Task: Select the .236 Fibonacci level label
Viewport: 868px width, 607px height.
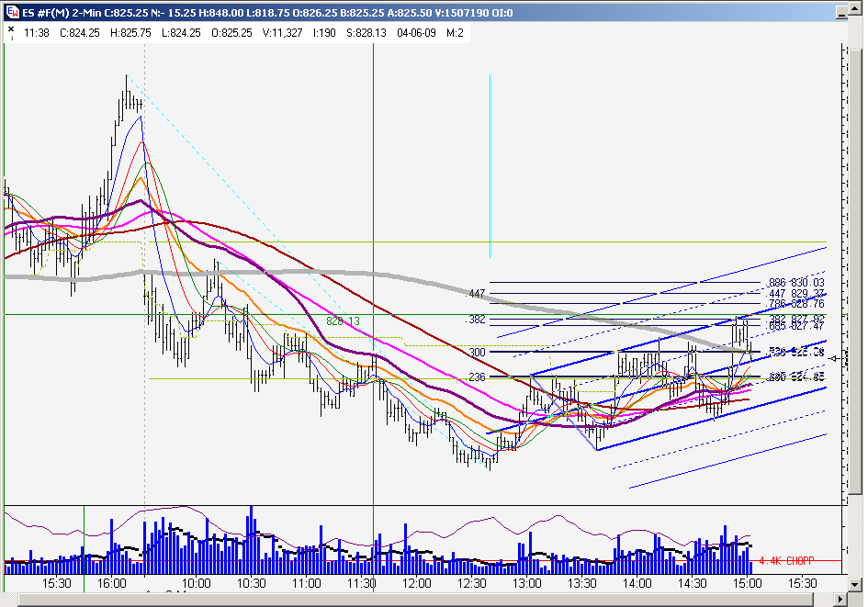Action: [476, 377]
